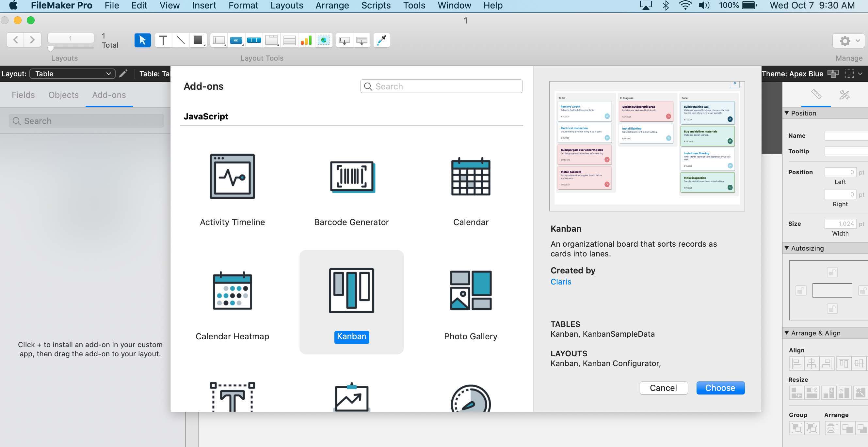This screenshot has height=447, width=868.
Task: Select the Text tool
Action: tap(163, 40)
